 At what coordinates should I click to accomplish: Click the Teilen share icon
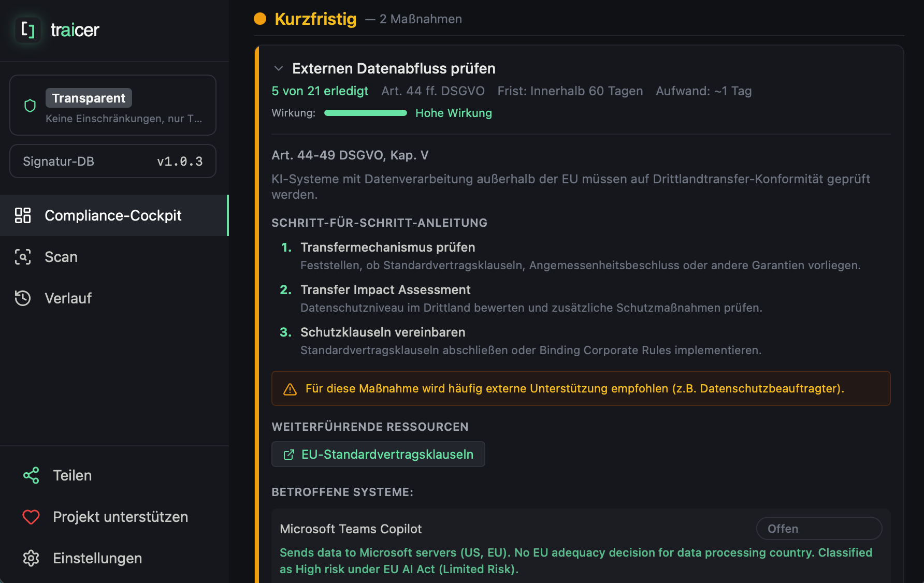coord(31,475)
